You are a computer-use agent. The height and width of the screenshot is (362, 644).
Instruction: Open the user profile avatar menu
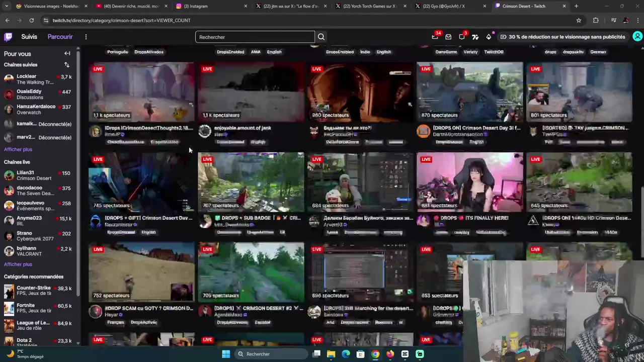[x=637, y=37]
